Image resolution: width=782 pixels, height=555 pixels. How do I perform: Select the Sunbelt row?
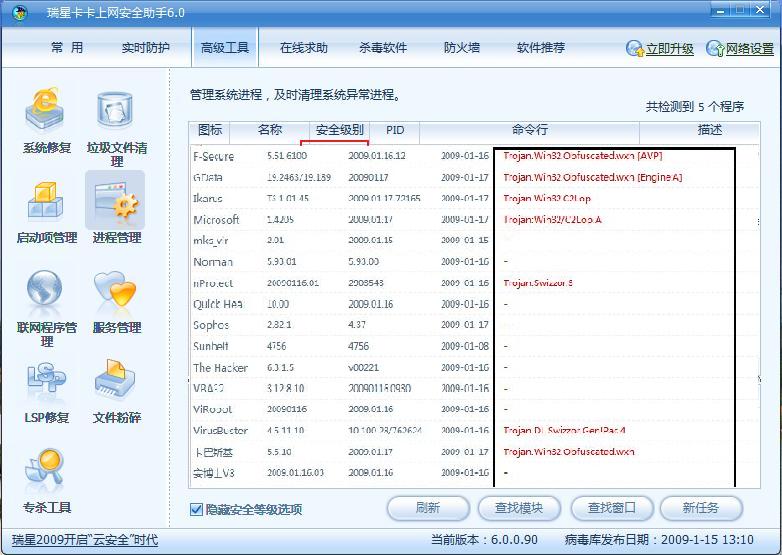pos(474,346)
